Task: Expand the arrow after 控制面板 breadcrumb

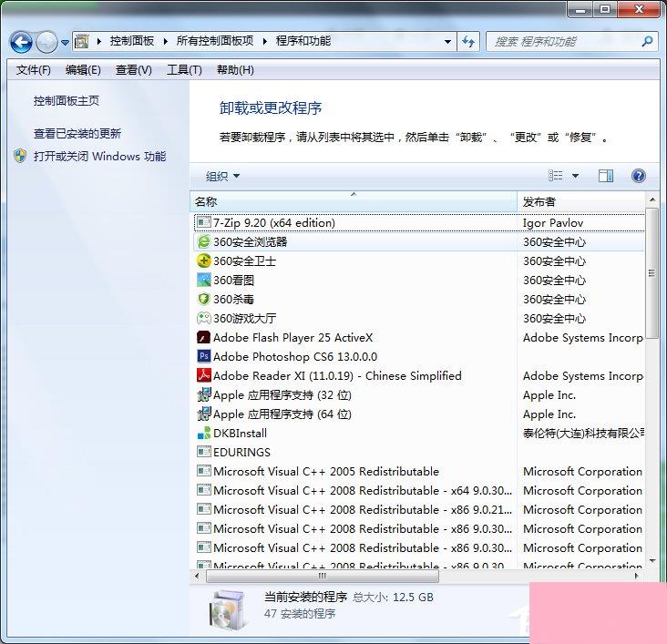Action: click(99, 41)
